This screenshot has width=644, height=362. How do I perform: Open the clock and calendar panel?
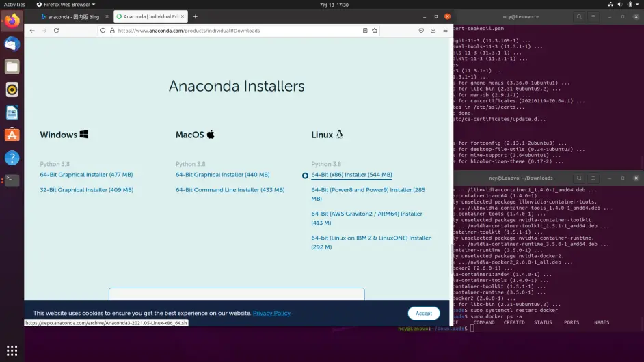pyautogui.click(x=334, y=5)
